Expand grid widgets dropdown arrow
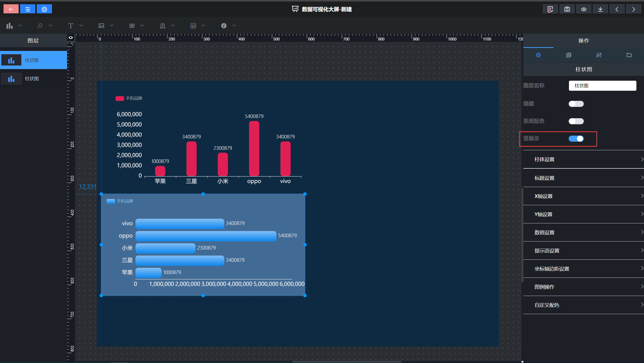The image size is (644, 363). tap(142, 25)
